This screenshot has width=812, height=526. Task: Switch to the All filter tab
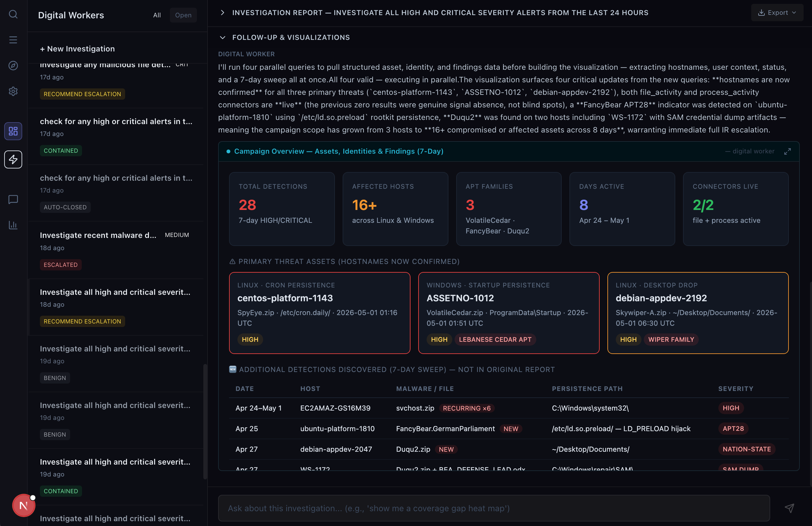click(157, 15)
